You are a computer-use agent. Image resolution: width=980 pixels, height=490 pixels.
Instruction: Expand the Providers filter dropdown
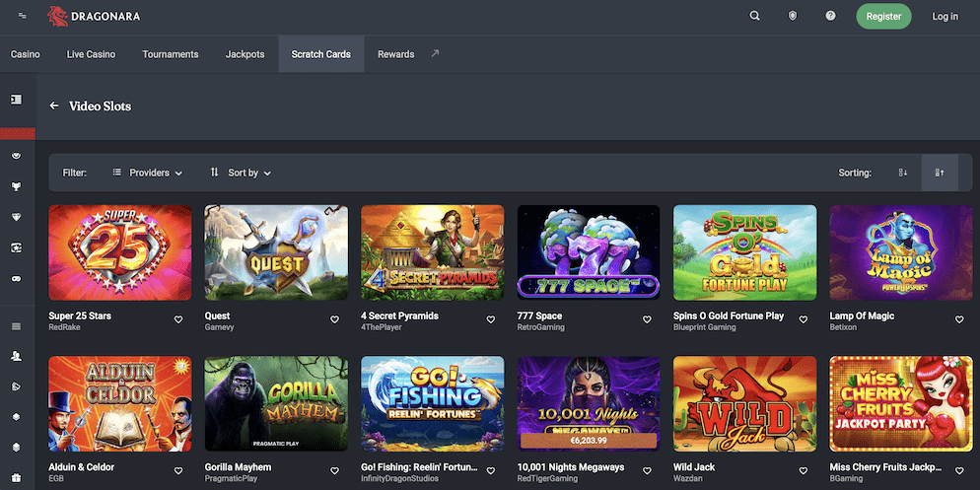click(x=148, y=173)
